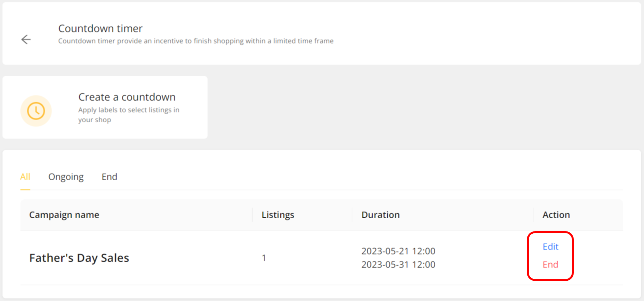Click the yellow underline beneath All tab
This screenshot has height=301, width=644.
[x=25, y=190]
